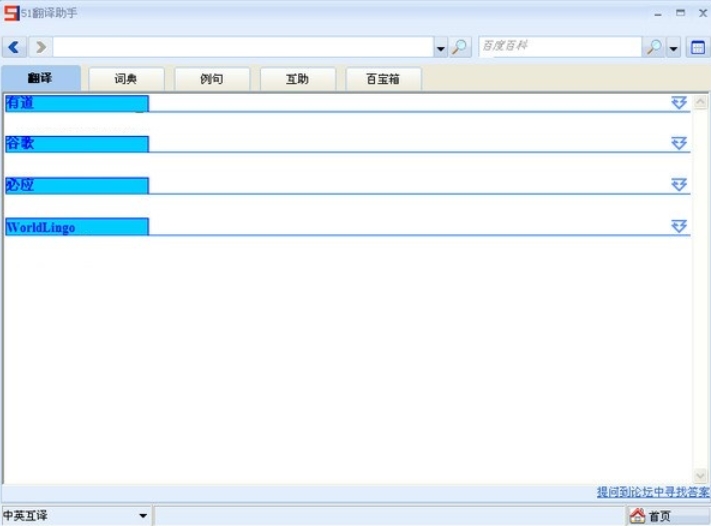Switch to the 例句 tab
Screen dimensions: 711x526
click(212, 79)
